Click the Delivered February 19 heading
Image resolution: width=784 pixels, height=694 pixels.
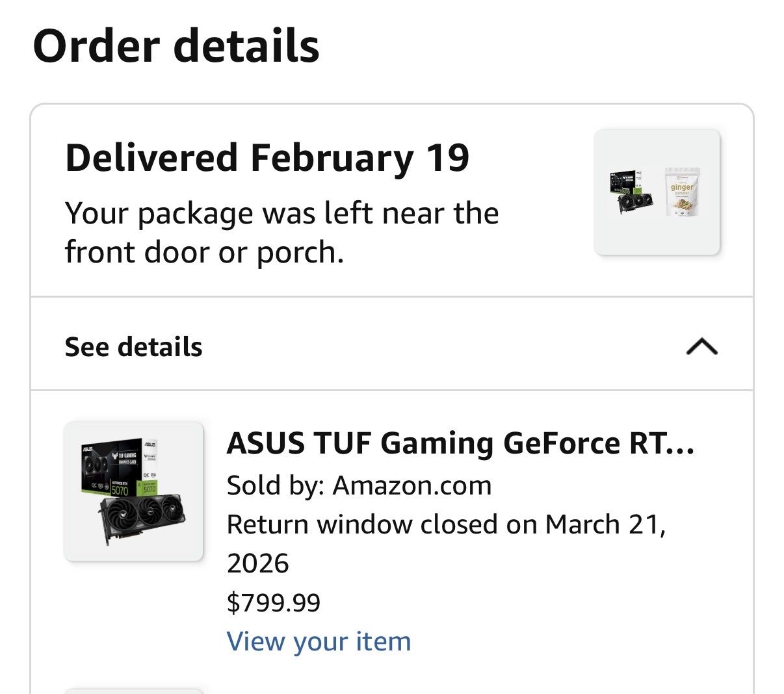(x=267, y=159)
